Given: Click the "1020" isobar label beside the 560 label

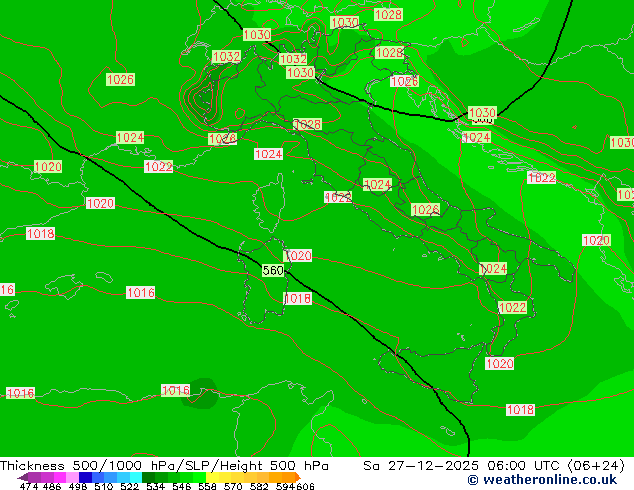Looking at the screenshot, I should pyautogui.click(x=298, y=256).
